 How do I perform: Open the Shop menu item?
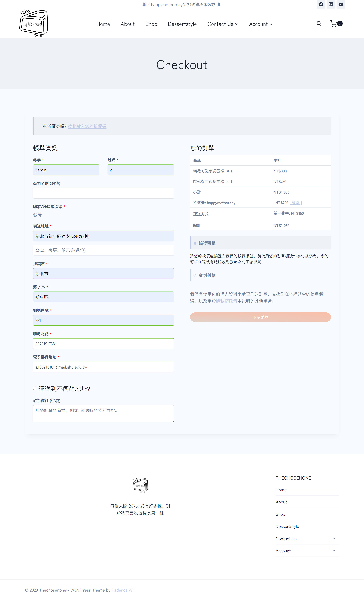click(x=151, y=24)
